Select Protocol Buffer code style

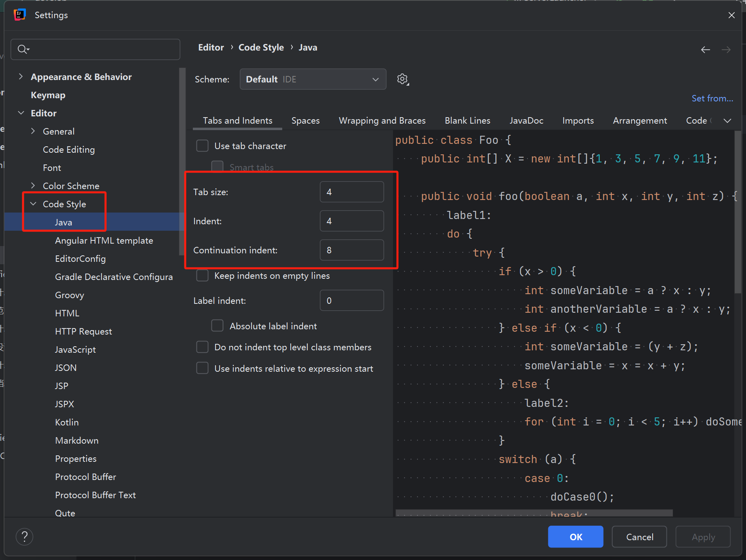(x=85, y=476)
